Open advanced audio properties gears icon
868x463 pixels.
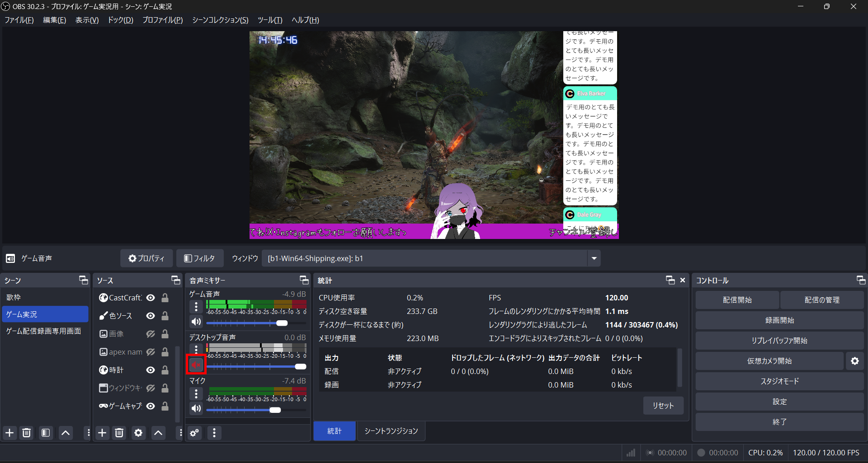pyautogui.click(x=194, y=433)
